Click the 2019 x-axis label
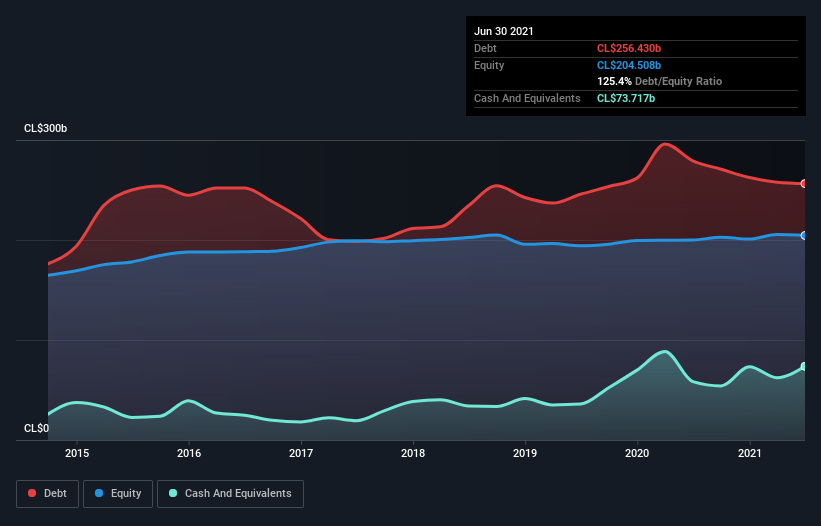The height and width of the screenshot is (526, 821). [x=525, y=453]
